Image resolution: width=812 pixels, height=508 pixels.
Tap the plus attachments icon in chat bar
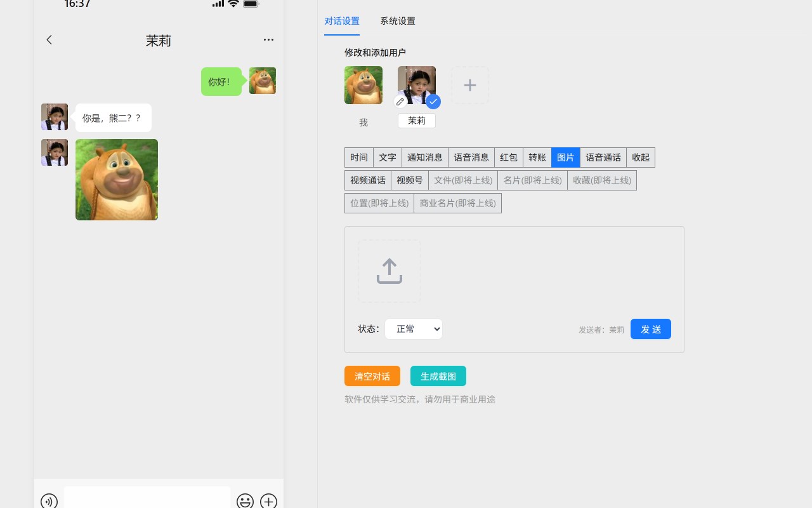click(268, 501)
